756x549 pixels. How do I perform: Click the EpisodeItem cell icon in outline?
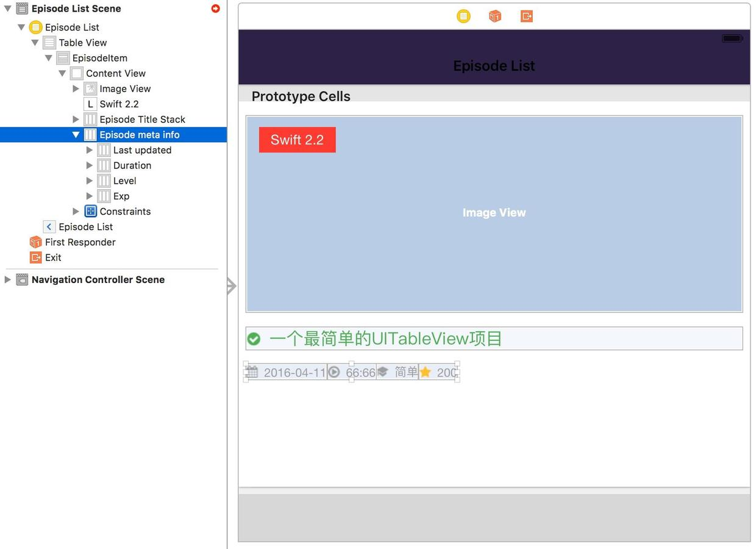tap(63, 58)
